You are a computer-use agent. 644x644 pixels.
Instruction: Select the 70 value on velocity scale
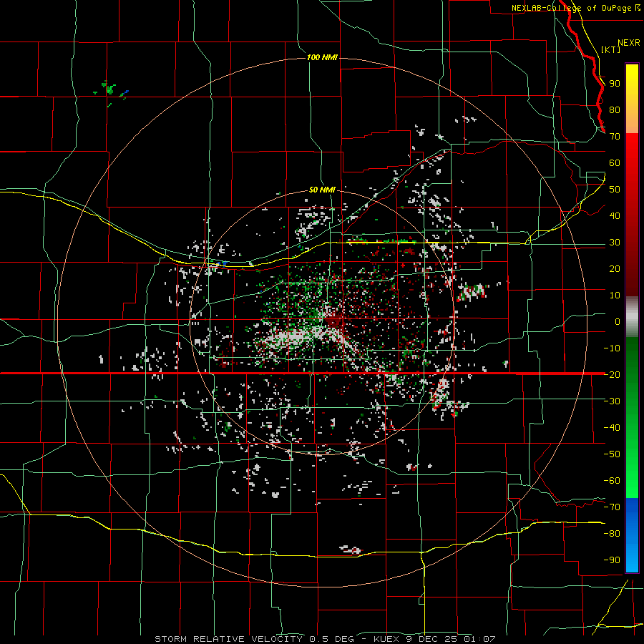615,137
